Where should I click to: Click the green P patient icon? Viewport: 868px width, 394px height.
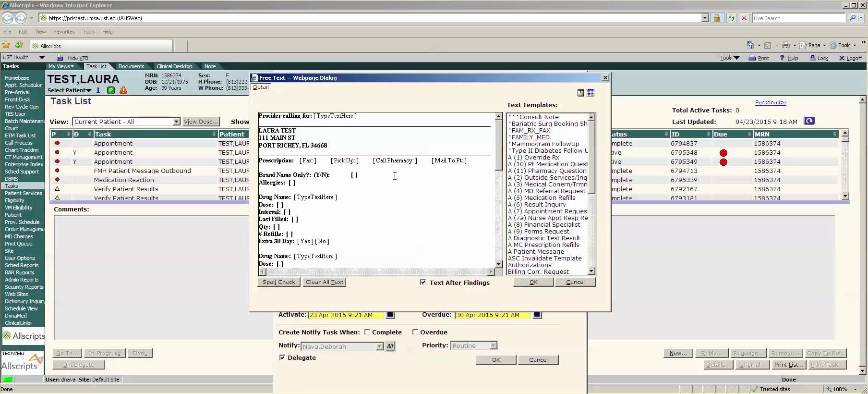click(x=111, y=90)
